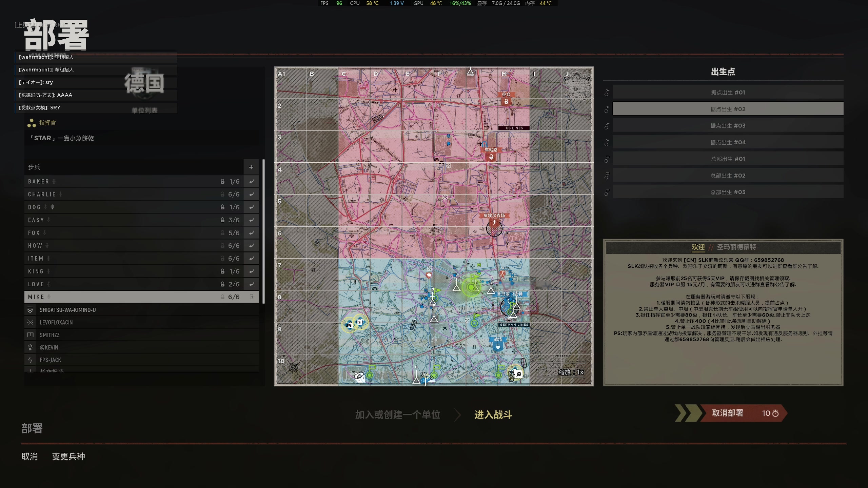Expand the 指挥官 commander section
Viewport: 868px width, 488px height.
click(47, 123)
